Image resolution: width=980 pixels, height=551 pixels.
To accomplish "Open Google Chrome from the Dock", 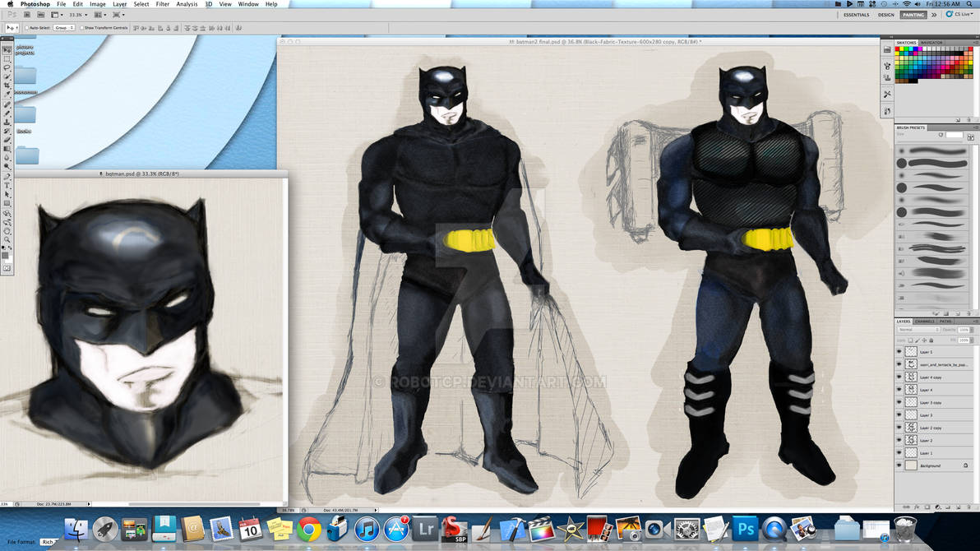I will coord(309,530).
